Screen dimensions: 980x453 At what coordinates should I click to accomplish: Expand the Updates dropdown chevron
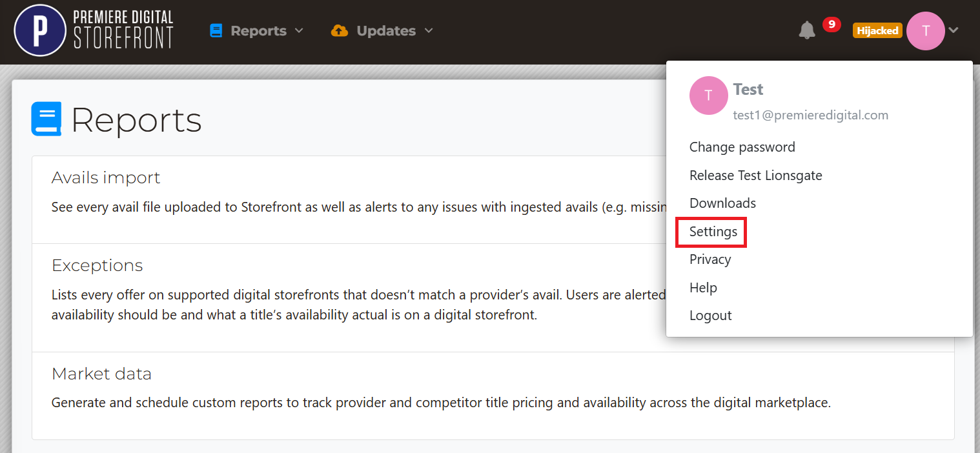coord(429,30)
